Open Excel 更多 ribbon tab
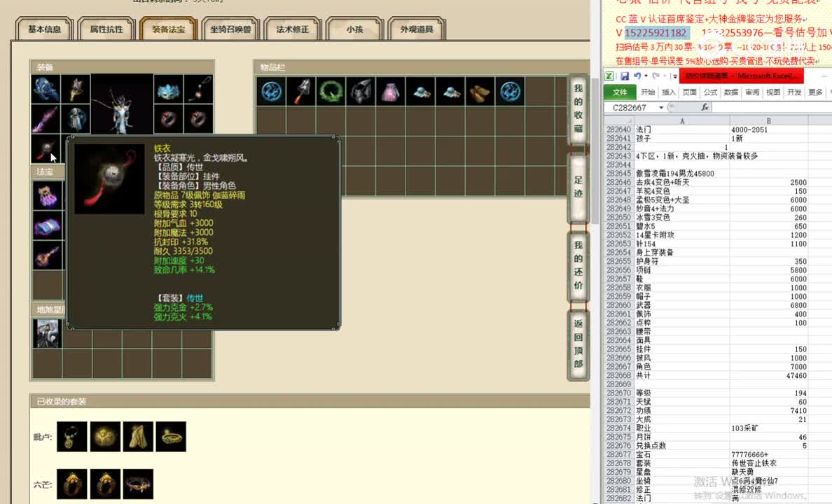 [815, 92]
